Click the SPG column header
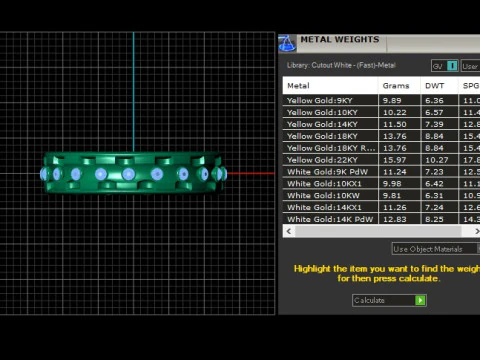Viewport: 480px width, 360px height. 469,86
